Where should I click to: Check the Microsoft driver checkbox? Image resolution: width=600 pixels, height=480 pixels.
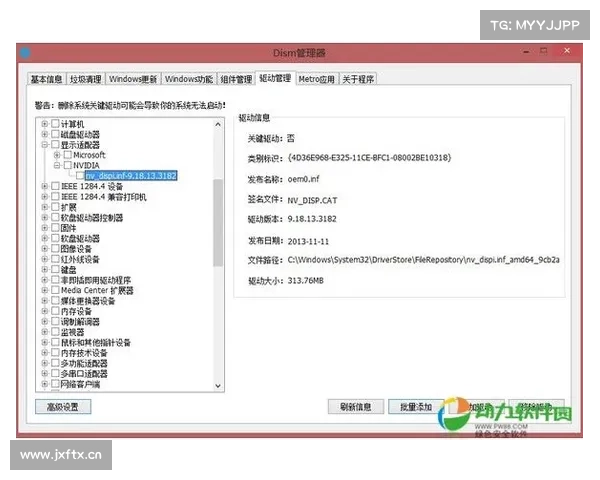pyautogui.click(x=68, y=155)
